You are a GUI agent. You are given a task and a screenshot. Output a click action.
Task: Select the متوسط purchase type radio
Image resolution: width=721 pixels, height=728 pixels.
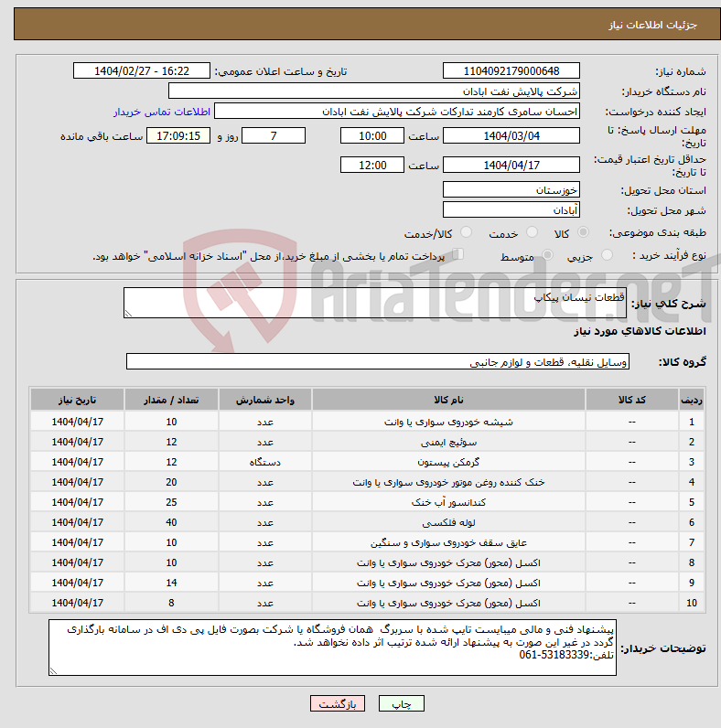548,255
